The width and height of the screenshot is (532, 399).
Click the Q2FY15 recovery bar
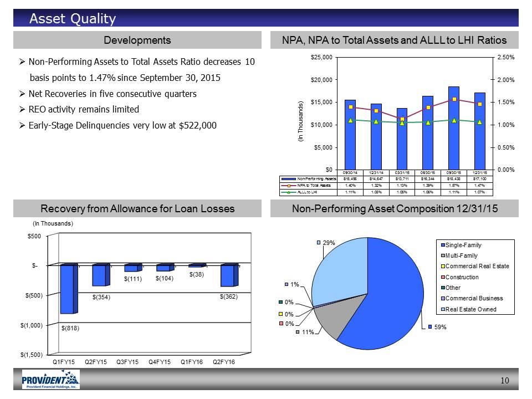click(x=101, y=275)
